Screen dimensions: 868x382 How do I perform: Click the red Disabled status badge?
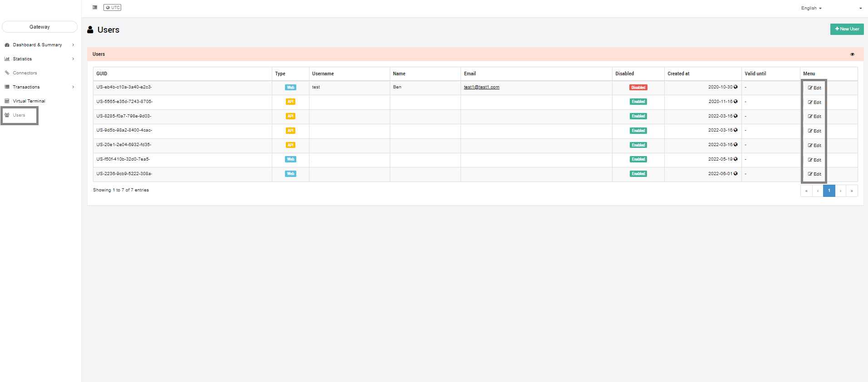(638, 88)
